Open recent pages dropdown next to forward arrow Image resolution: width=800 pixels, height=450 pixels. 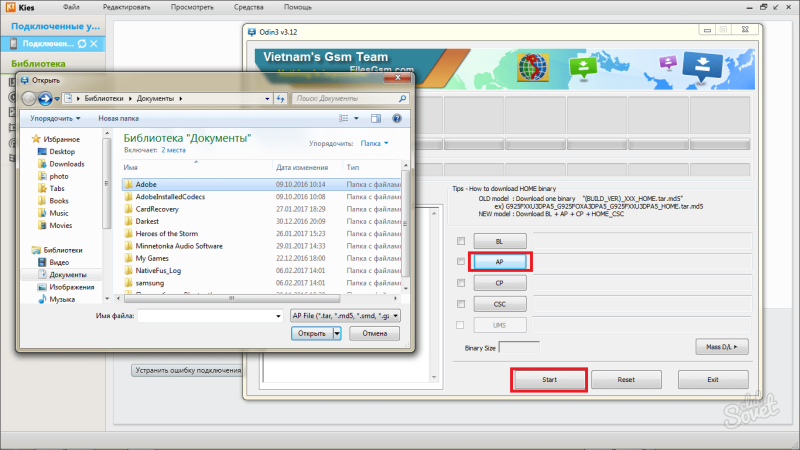(57, 98)
